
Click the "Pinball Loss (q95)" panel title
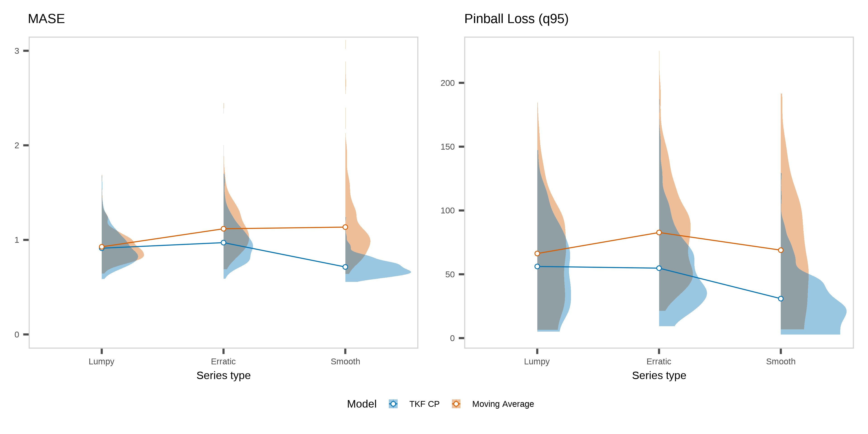coord(516,19)
